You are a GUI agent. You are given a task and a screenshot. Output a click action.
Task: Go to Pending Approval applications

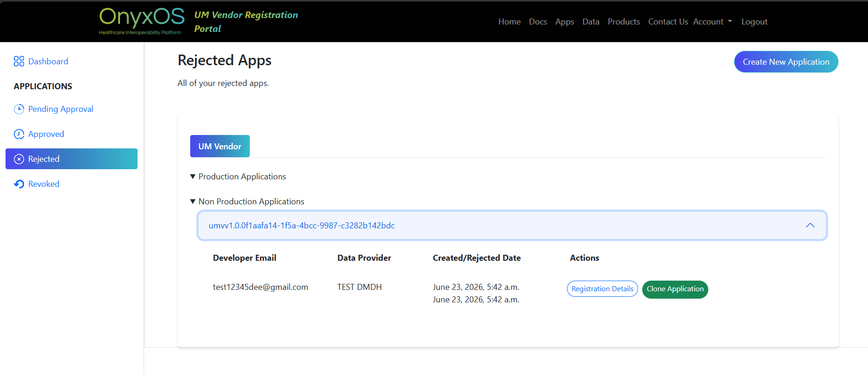pyautogui.click(x=60, y=109)
